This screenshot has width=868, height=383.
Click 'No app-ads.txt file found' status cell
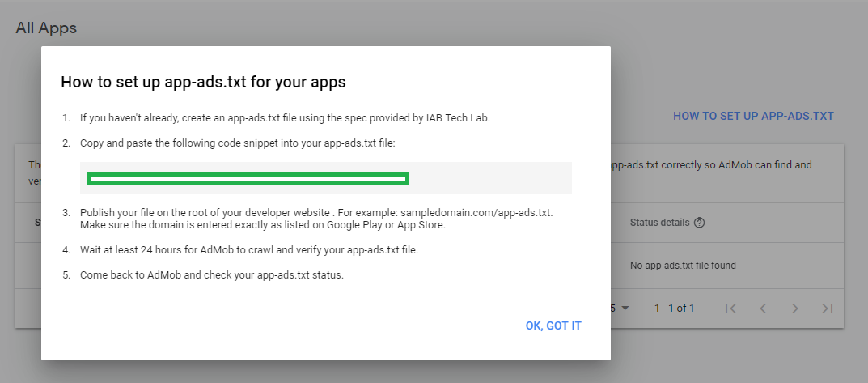pyautogui.click(x=683, y=266)
